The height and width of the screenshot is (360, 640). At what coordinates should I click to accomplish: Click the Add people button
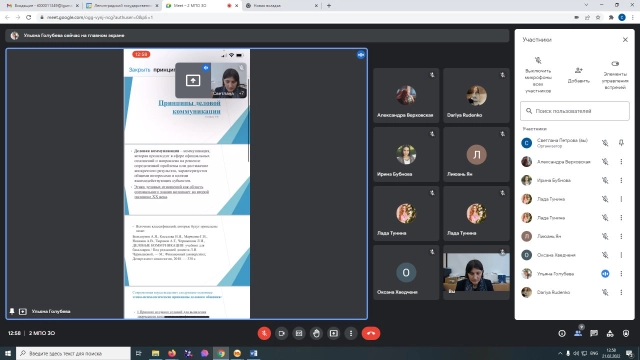[x=579, y=75]
